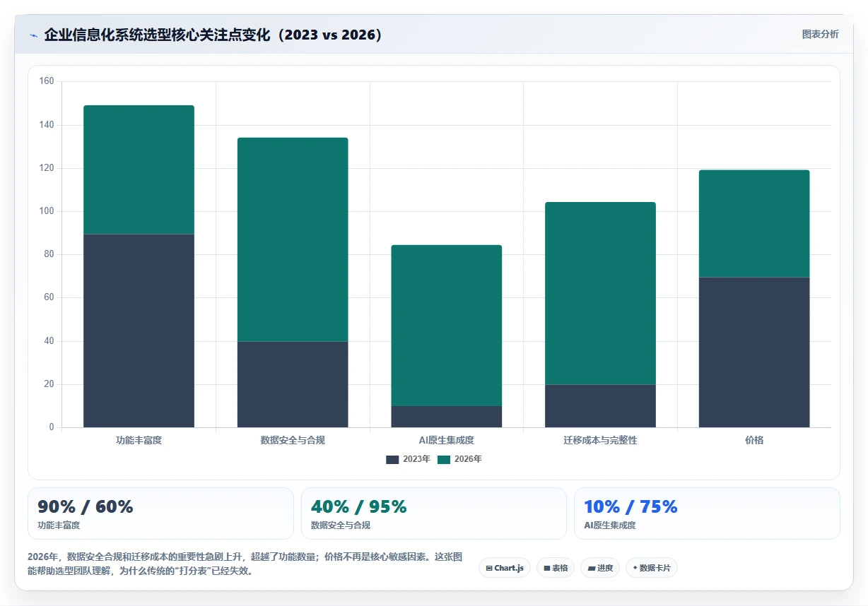Click the dark 2023年 legend color box
The image size is (868, 606).
(x=392, y=459)
